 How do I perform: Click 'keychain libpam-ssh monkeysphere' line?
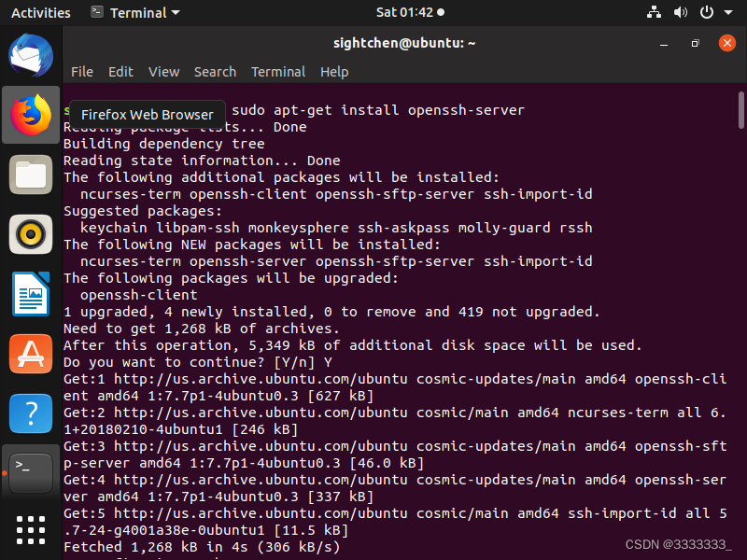point(336,228)
